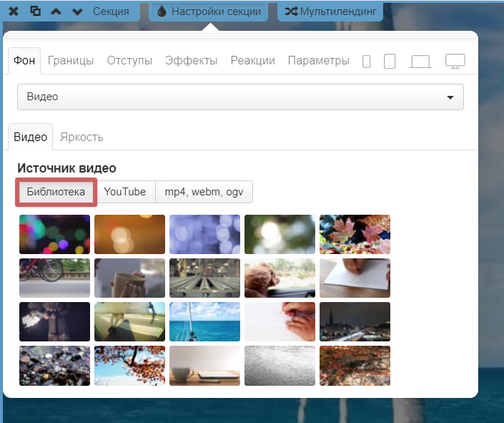Select the laptop device view icon
This screenshot has height=423, width=504.
420,62
